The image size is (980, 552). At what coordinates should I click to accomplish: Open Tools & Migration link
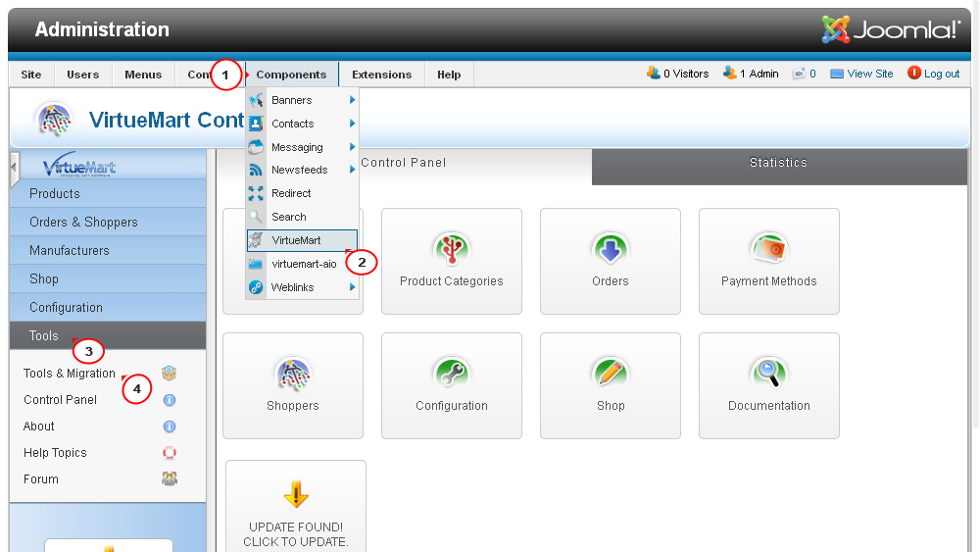(x=70, y=374)
